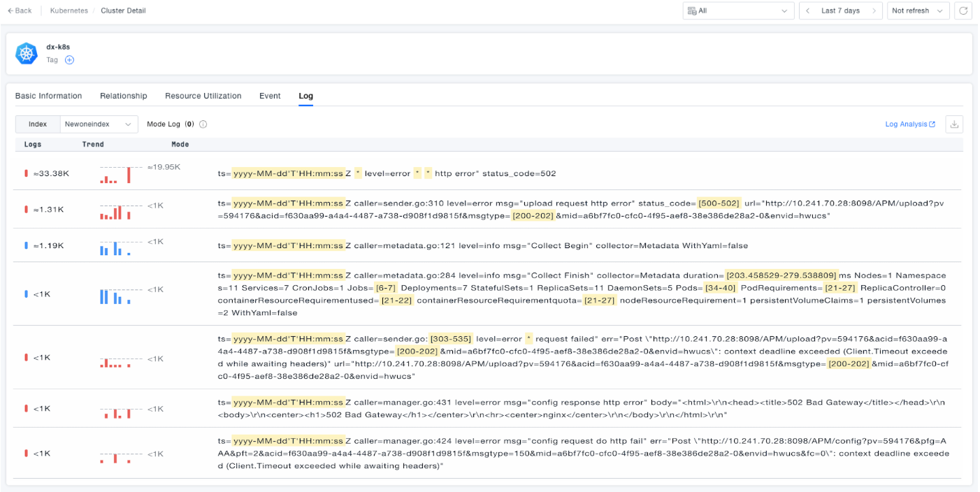Viewport: 980px width, 492px height.
Task: Click previous time range arrow
Action: (808, 11)
